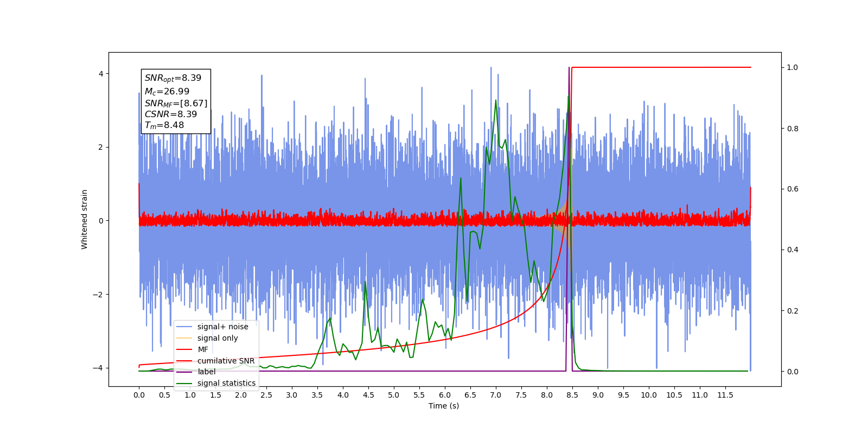
Task: Click the 8.5 tick on time axis
Action: tap(572, 395)
